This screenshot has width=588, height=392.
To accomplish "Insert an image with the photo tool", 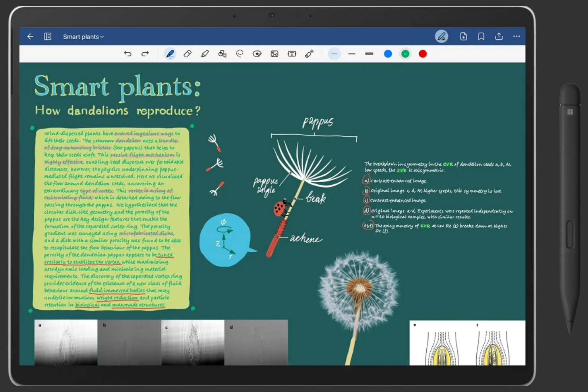I will click(274, 54).
